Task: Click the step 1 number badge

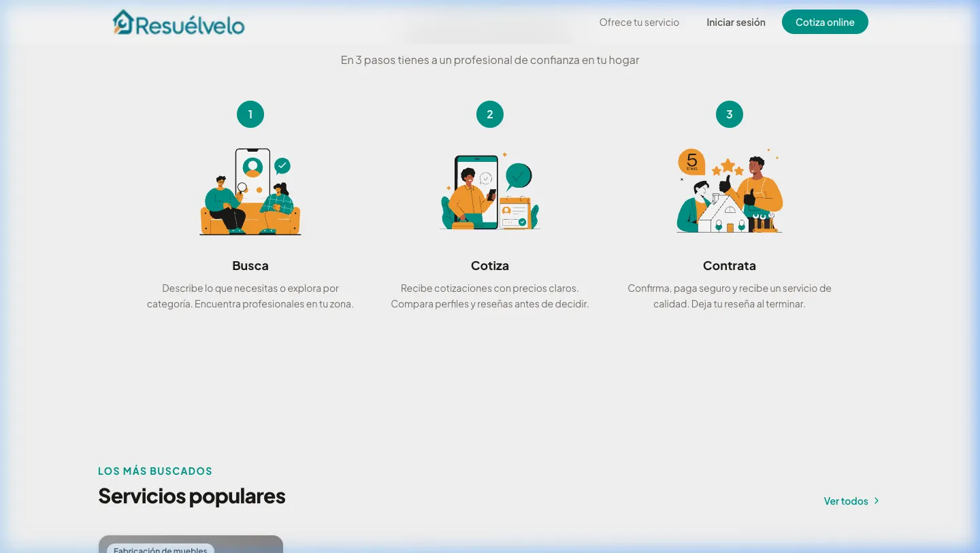Action: pos(250,114)
